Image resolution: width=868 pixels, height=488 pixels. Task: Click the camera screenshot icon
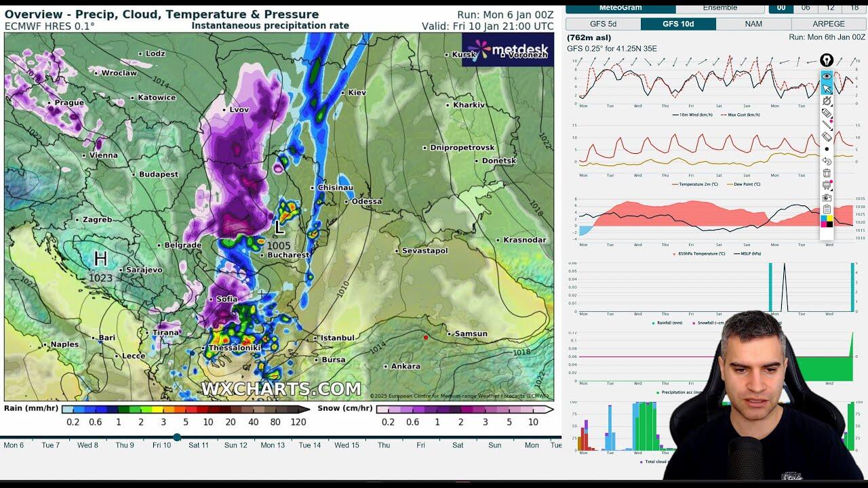827,197
